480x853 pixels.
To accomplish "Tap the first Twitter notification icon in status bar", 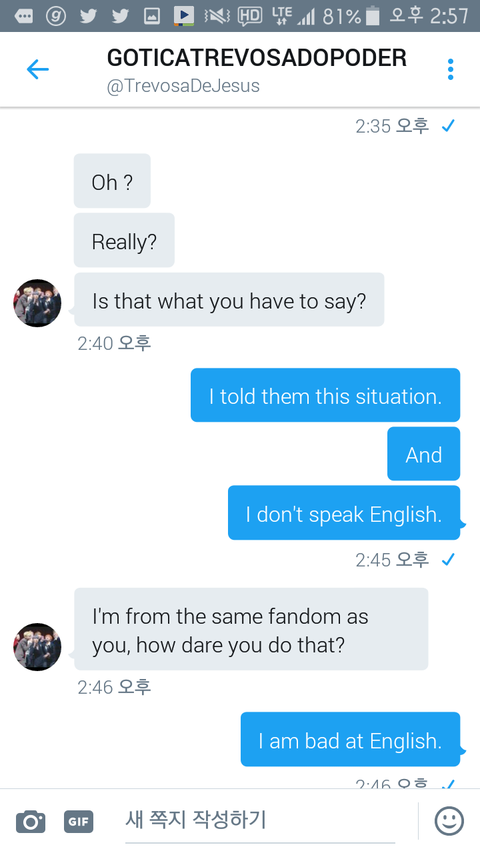I will tap(88, 16).
